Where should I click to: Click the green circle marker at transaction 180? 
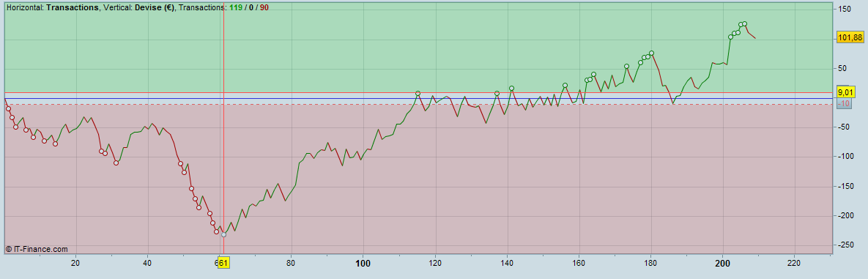coord(652,53)
